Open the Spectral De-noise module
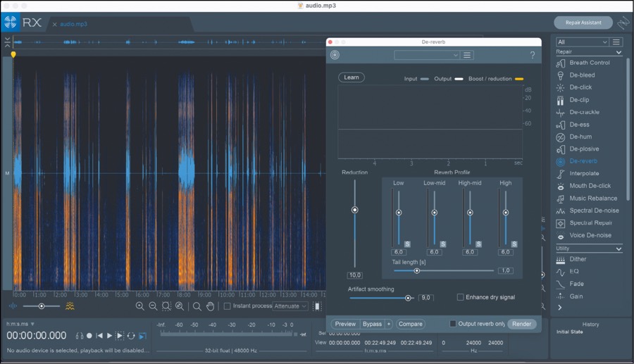This screenshot has width=634, height=364. pos(588,211)
